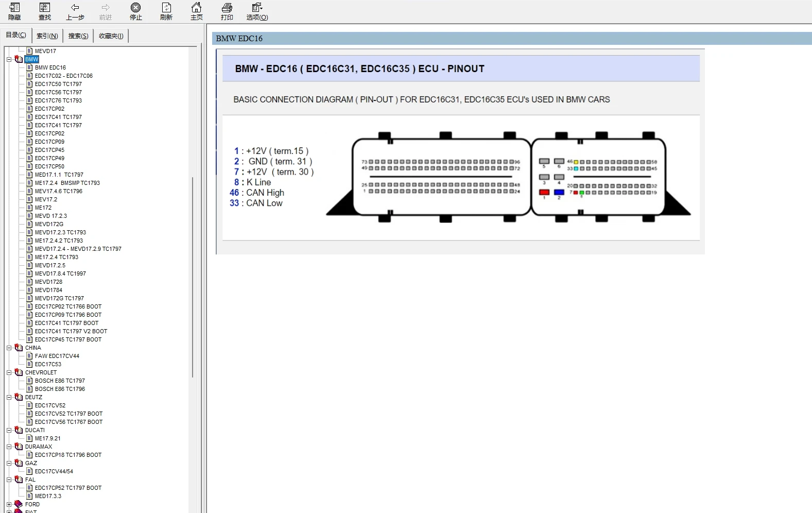The width and height of the screenshot is (812, 513).
Task: Open the EDC17C41 TC1797 V2 BOOT topic
Action: tap(71, 331)
